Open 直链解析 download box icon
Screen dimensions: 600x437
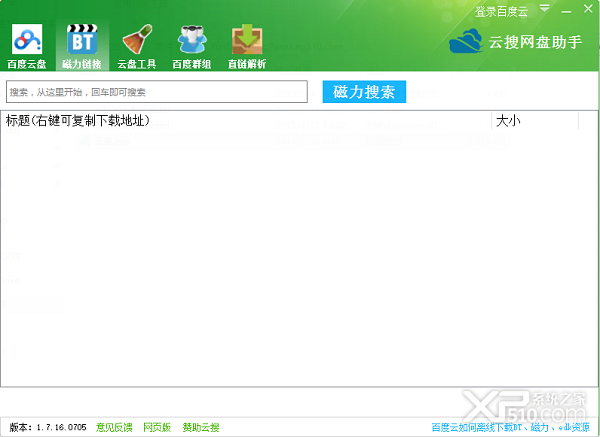pyautogui.click(x=247, y=39)
